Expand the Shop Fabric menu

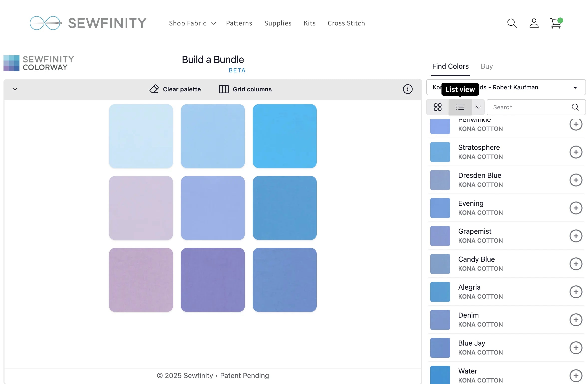pos(192,23)
